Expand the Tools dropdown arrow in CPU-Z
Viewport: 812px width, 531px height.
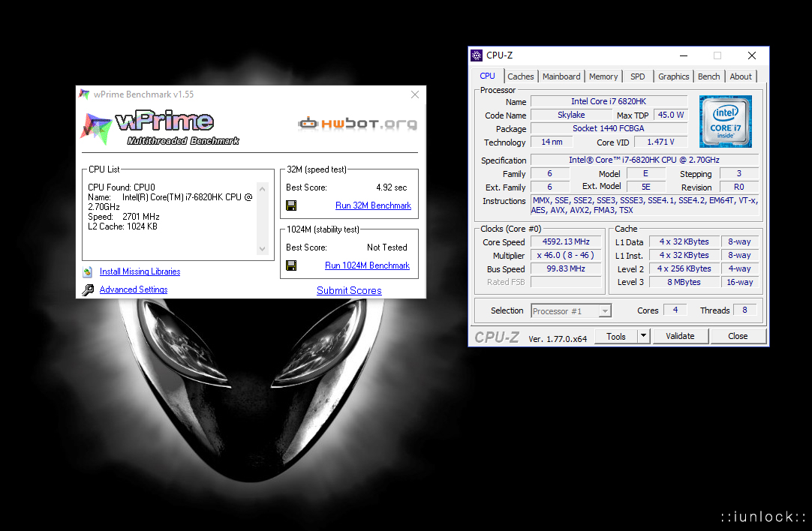pos(643,337)
